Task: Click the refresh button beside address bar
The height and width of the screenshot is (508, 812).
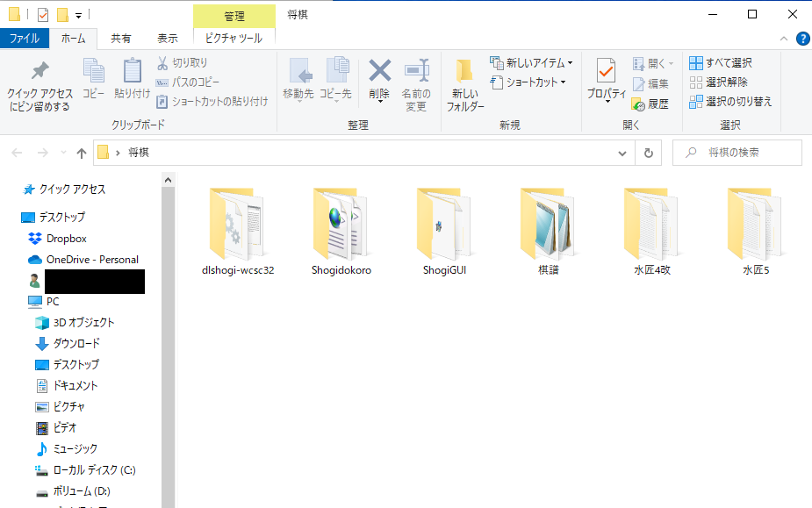Action: (649, 153)
